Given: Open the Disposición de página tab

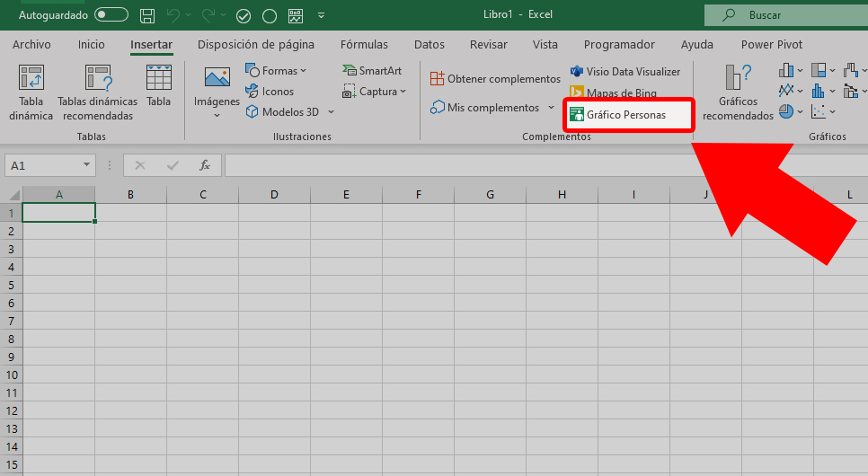Looking at the screenshot, I should (256, 45).
